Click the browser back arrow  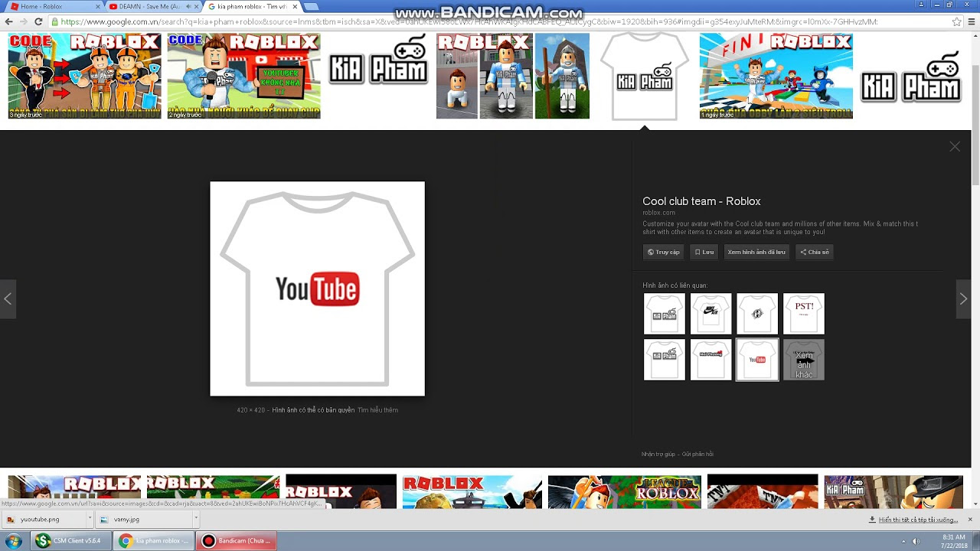tap(8, 21)
